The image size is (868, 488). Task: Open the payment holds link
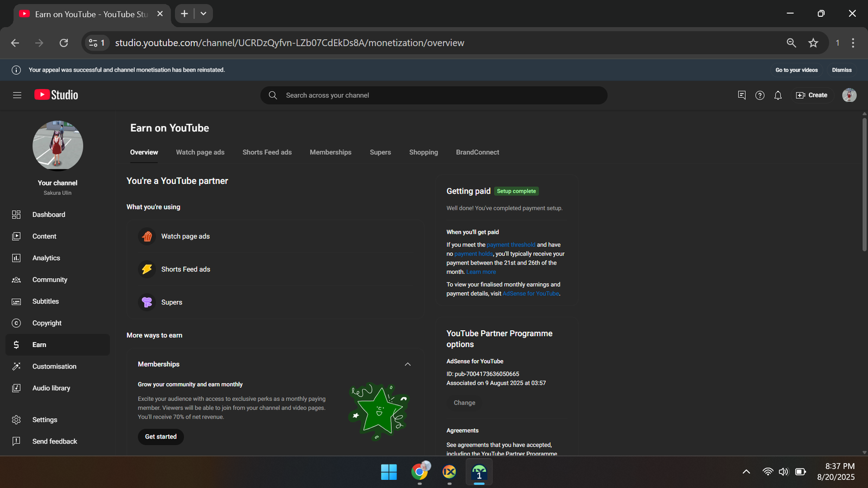[474, 254]
